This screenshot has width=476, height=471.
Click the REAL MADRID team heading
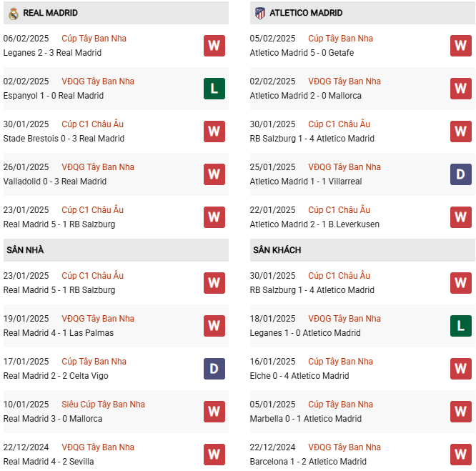coord(50,13)
